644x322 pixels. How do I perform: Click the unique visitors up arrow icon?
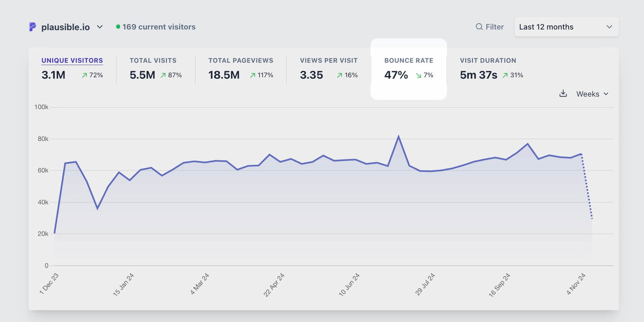click(85, 75)
